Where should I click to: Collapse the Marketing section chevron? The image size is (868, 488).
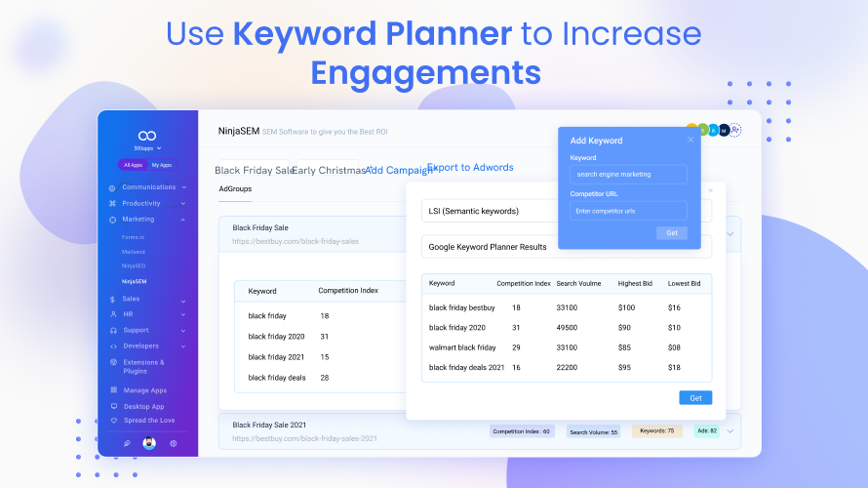click(x=182, y=220)
